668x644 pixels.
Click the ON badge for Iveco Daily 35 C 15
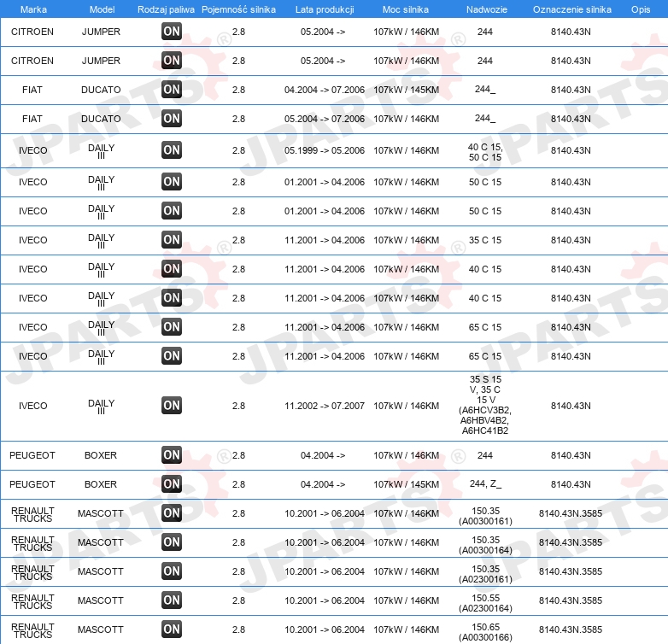click(171, 240)
